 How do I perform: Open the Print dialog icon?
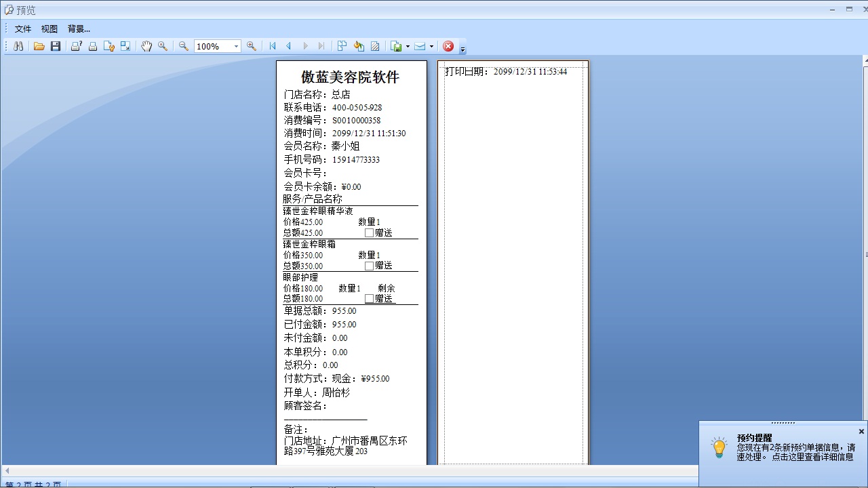coord(77,46)
